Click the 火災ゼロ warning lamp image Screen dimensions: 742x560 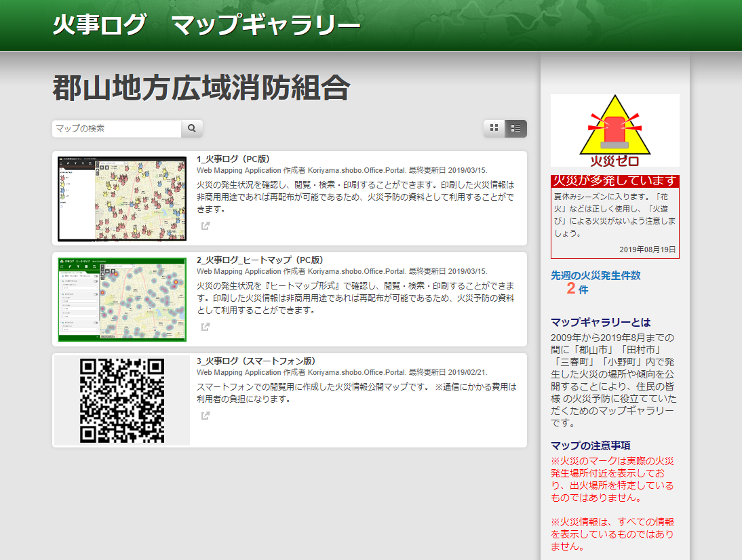point(614,130)
